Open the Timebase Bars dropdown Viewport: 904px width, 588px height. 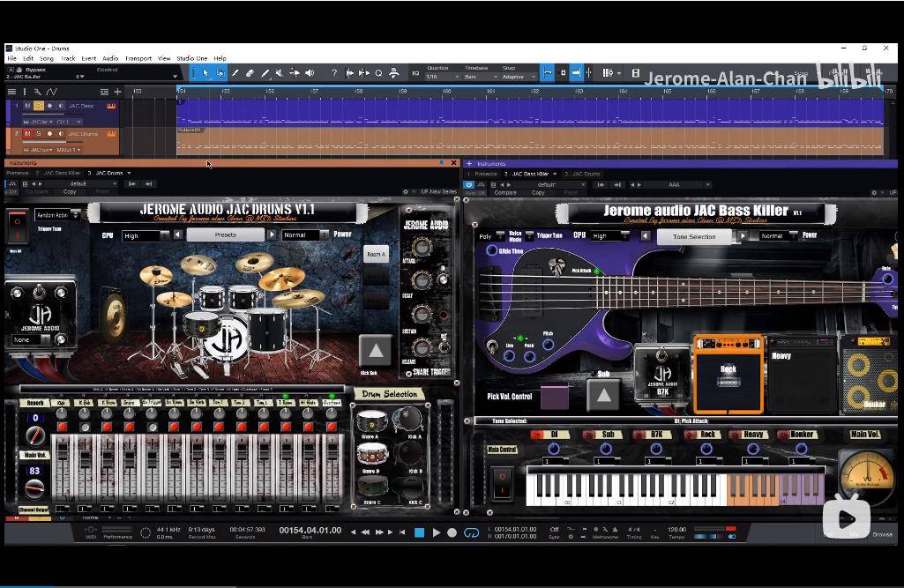click(481, 77)
